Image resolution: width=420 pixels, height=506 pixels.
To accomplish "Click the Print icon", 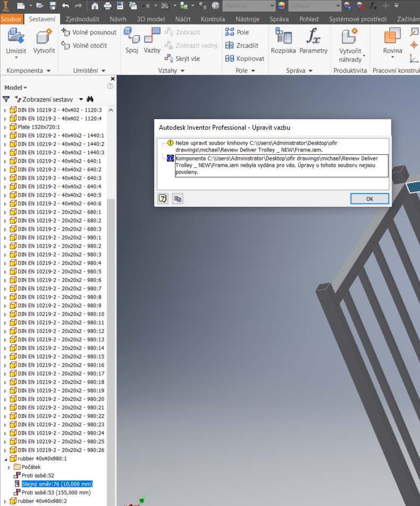I will pos(107,5).
